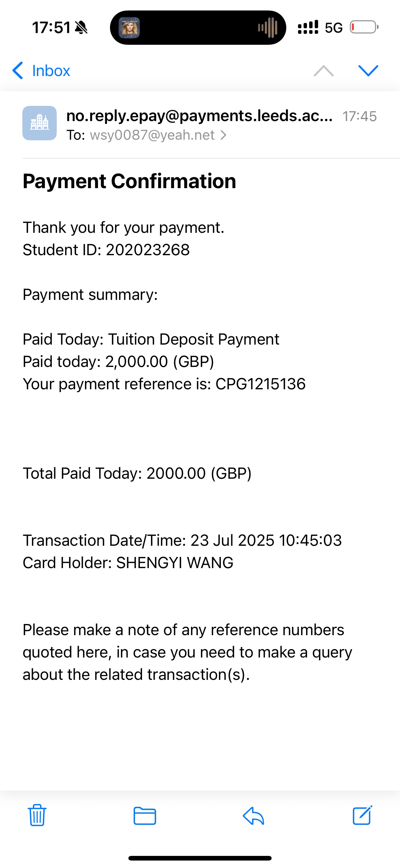Tap the sender's building avatar icon
This screenshot has height=868, width=400.
tap(39, 123)
